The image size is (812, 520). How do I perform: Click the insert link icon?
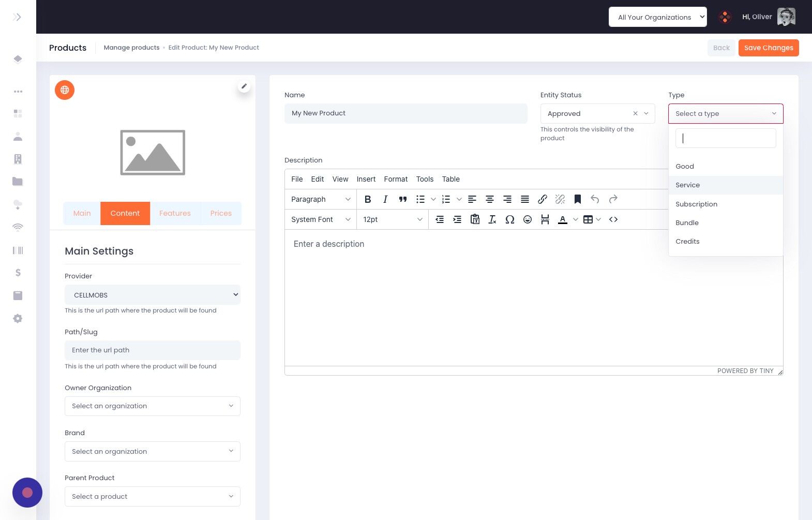point(543,199)
